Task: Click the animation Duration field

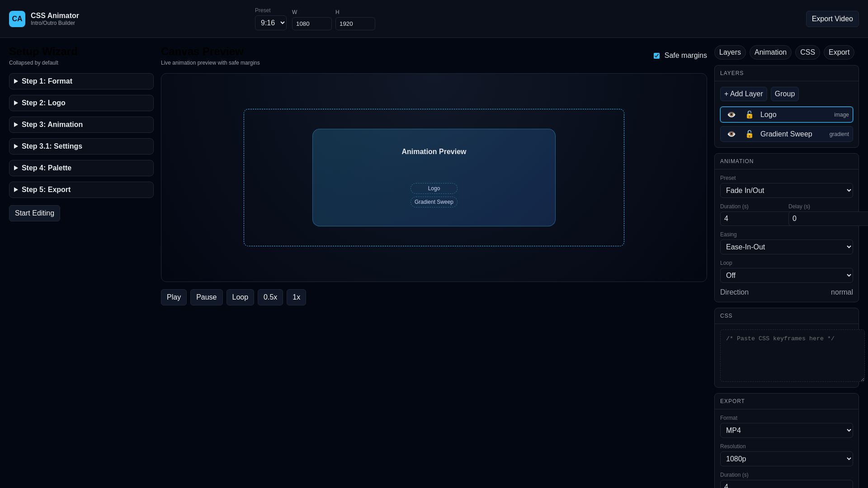Action: coord(754,219)
